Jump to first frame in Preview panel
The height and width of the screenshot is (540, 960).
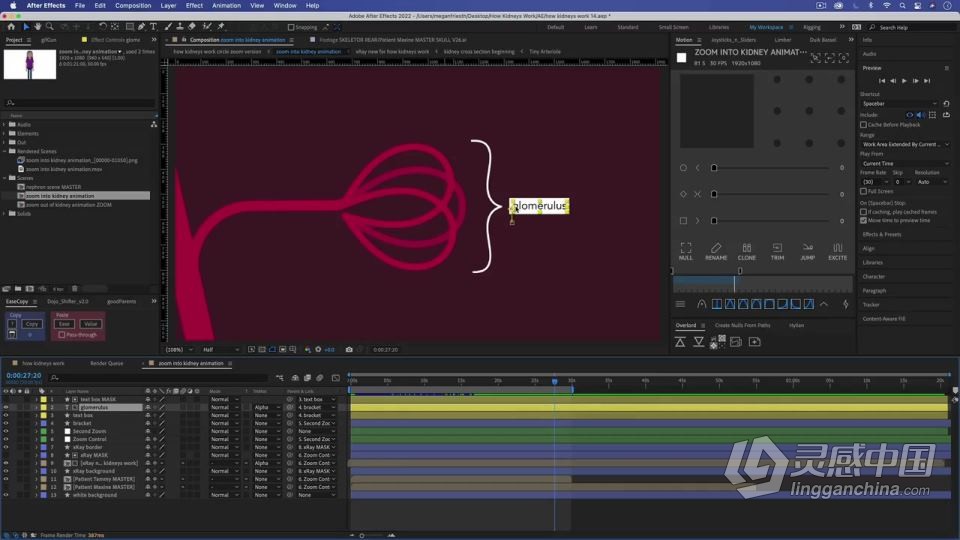pos(882,81)
